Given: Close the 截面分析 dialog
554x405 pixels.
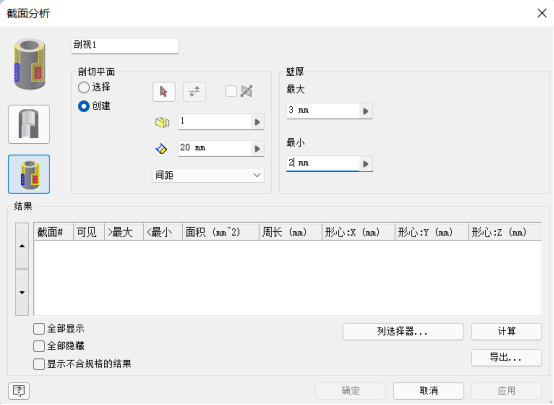Looking at the screenshot, I should 542,13.
